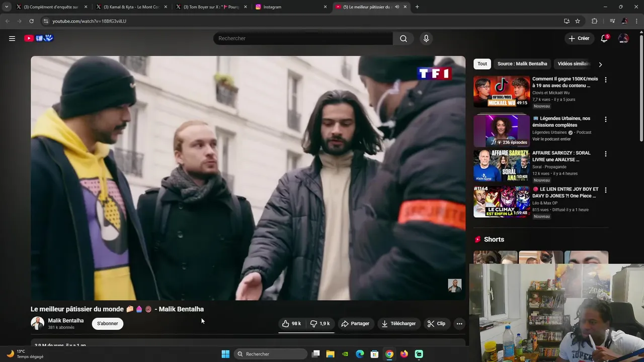644x362 pixels.
Task: Open Firefox from taskbar
Action: (x=404, y=354)
